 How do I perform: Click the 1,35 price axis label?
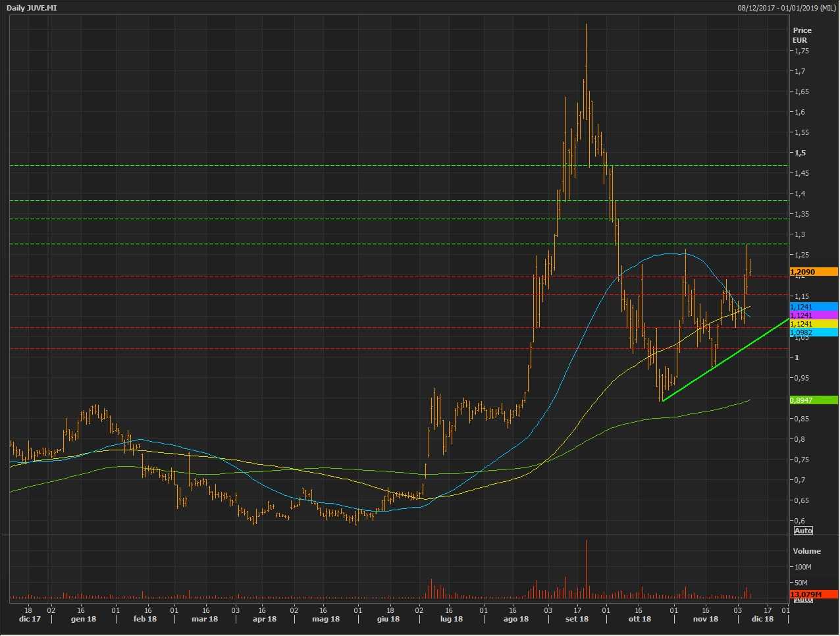tap(801, 214)
